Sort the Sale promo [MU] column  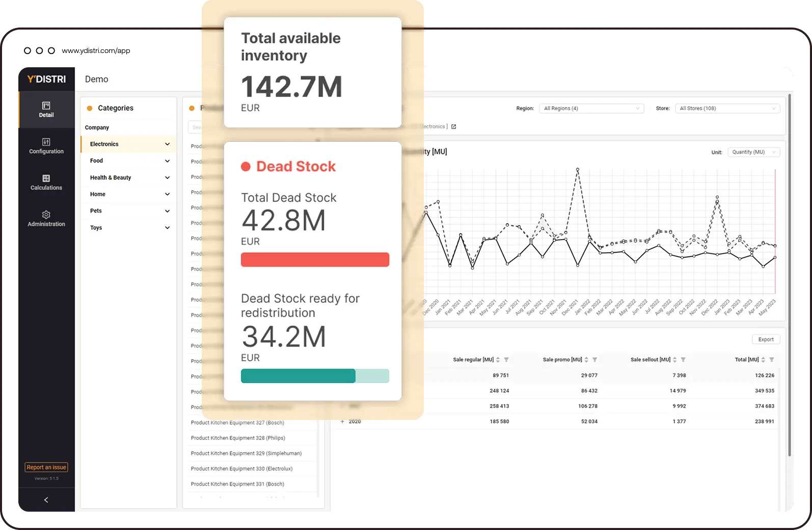pos(586,360)
